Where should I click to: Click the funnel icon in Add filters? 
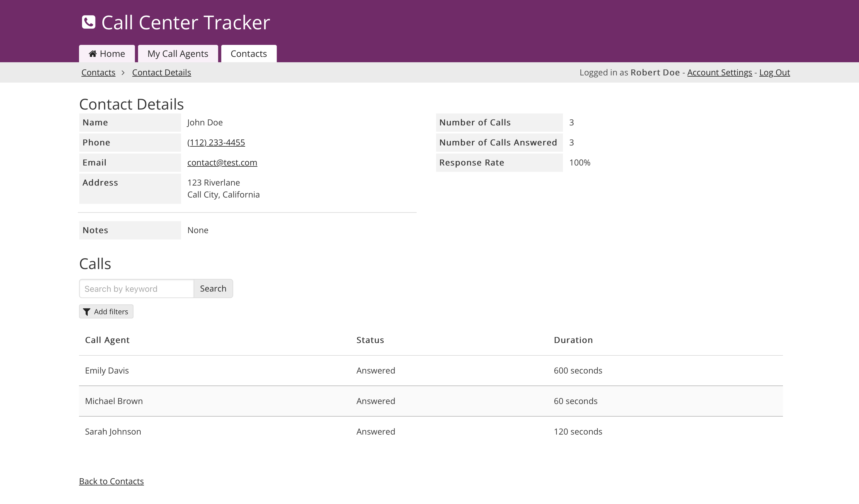(x=87, y=312)
